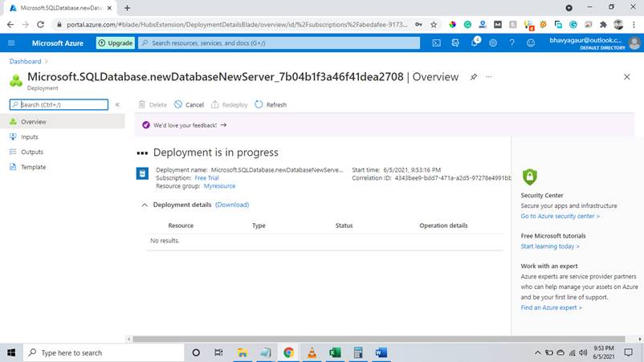Collapse the Deployment details section

145,205
